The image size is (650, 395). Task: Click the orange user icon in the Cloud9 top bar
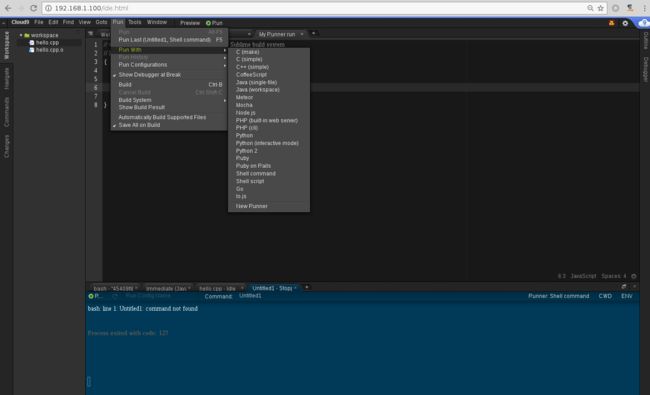611,23
